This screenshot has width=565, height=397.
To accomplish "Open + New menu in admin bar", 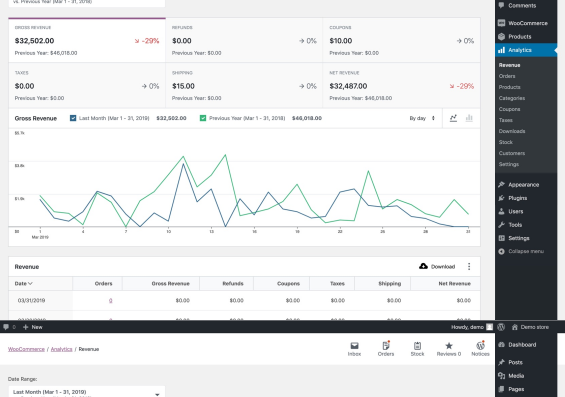I will [33, 327].
